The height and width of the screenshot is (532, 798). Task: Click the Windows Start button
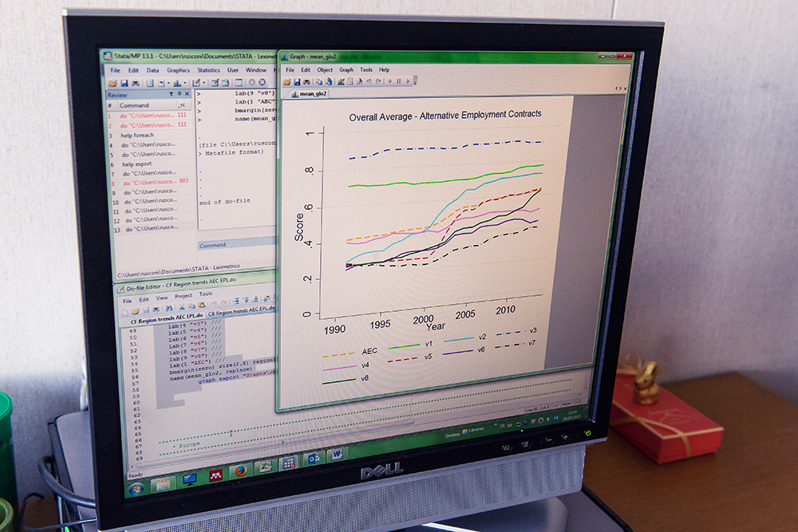[136, 489]
